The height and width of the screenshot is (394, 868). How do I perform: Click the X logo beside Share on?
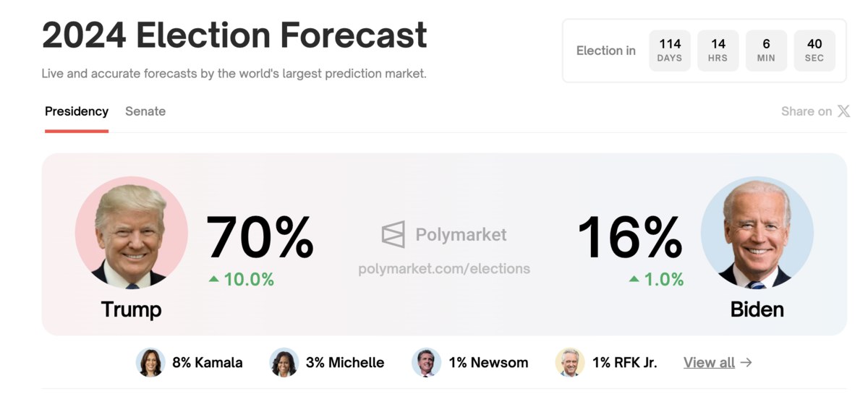point(843,111)
